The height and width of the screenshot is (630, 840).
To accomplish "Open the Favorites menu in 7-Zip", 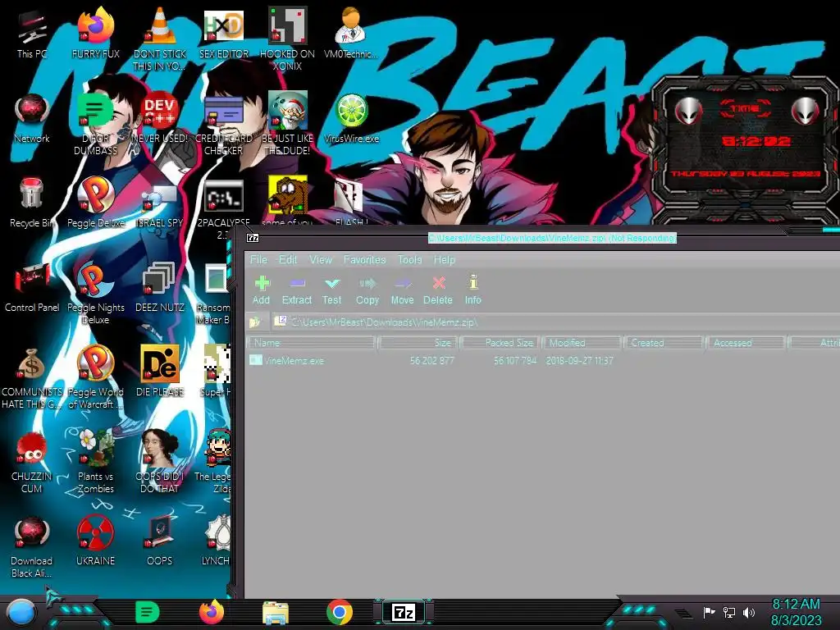I will (x=365, y=260).
